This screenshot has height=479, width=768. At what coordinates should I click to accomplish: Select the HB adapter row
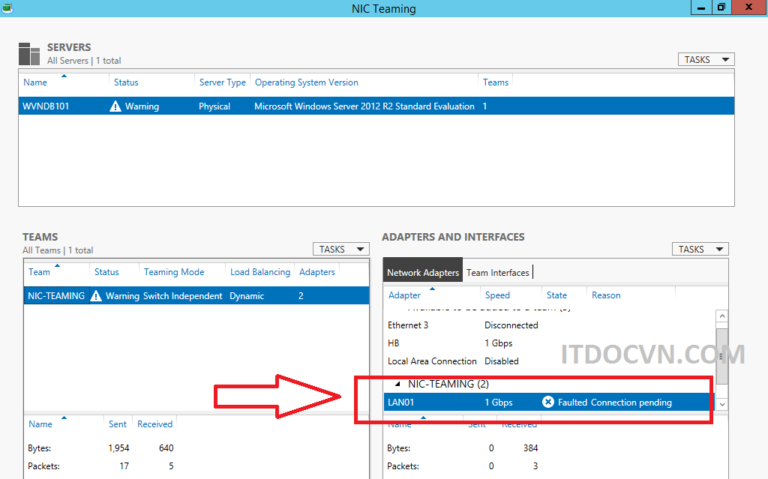pos(394,343)
